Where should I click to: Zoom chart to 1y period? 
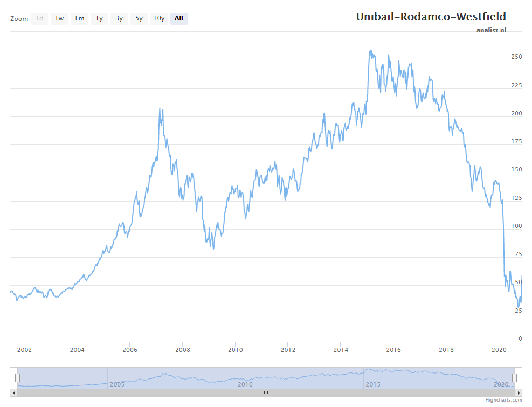(x=99, y=18)
